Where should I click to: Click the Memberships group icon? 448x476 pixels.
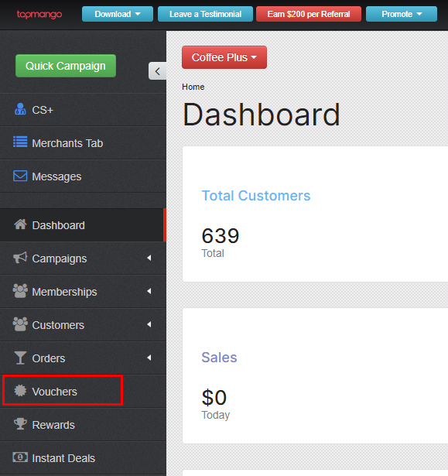20,291
